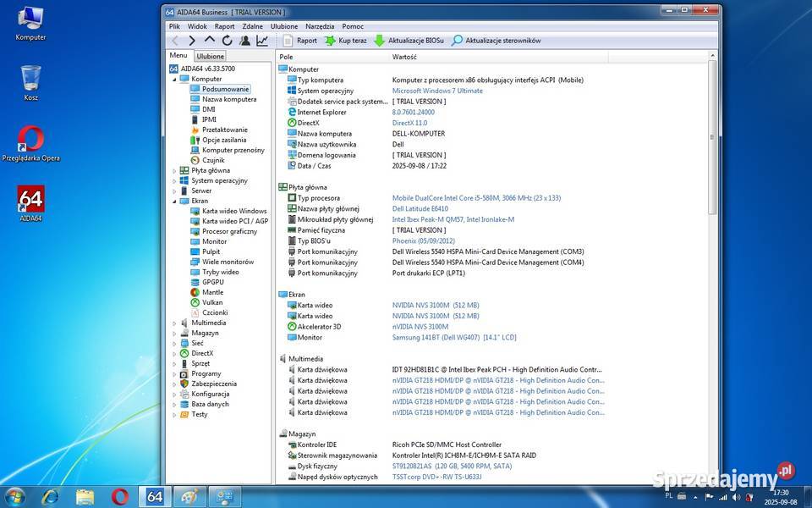Expand the Zabezpieczenia tree node

point(175,384)
